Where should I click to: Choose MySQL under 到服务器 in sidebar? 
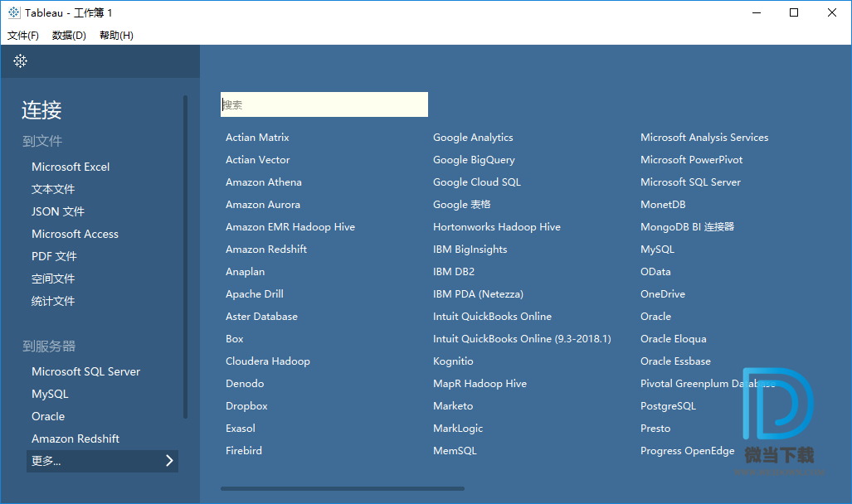50,394
